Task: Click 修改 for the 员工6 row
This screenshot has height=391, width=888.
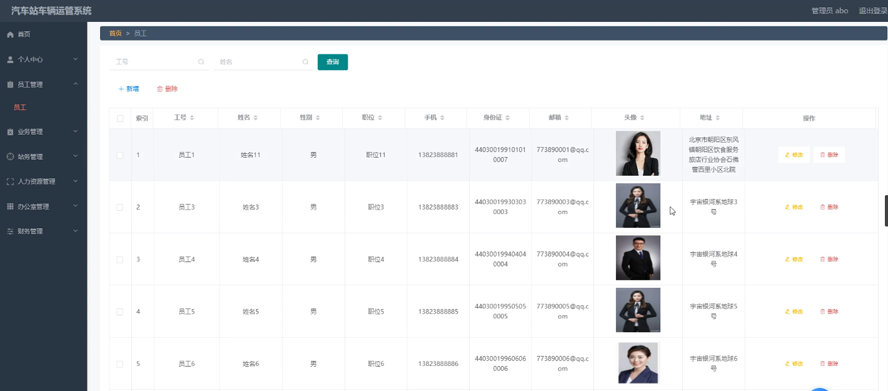Action: click(x=793, y=364)
